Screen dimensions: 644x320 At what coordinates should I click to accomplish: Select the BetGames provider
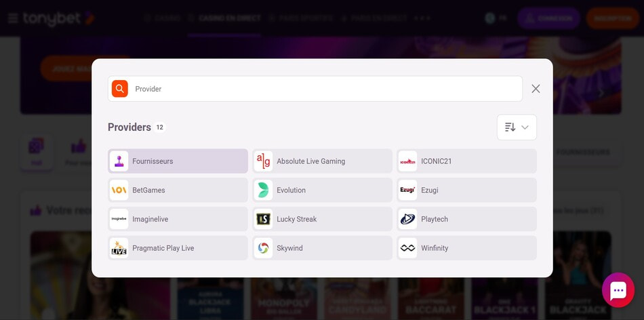tap(178, 191)
